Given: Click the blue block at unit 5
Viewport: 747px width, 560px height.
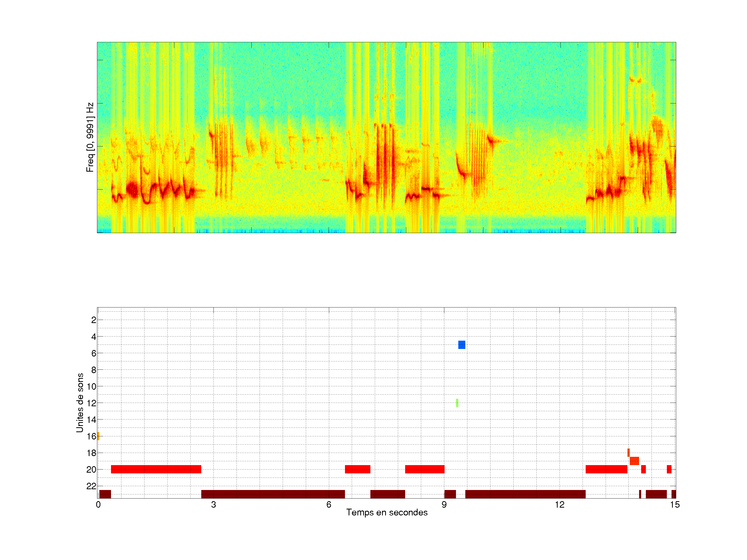Looking at the screenshot, I should click(x=462, y=345).
